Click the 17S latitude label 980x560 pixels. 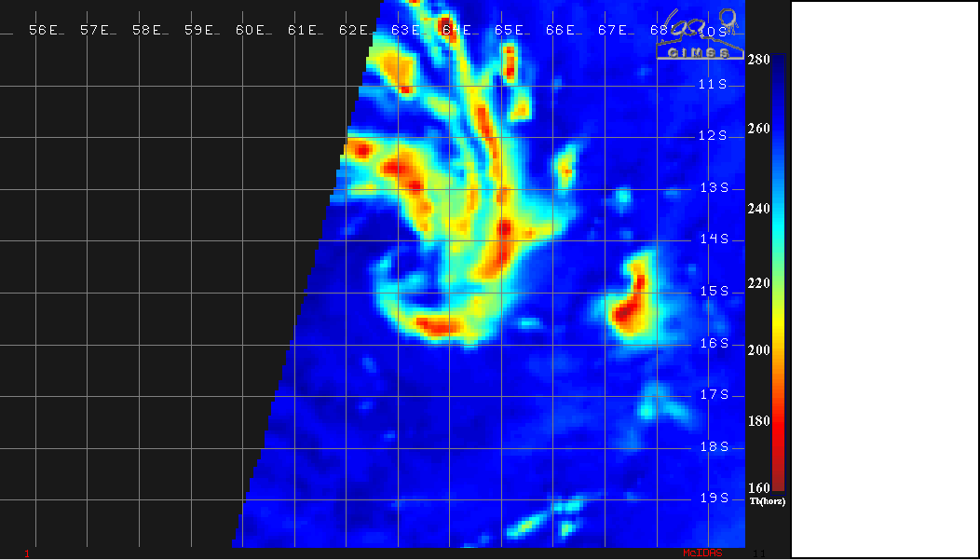713,394
